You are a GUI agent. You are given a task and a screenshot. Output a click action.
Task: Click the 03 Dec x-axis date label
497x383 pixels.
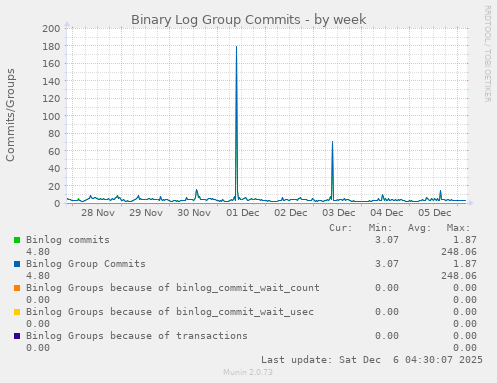coord(339,213)
